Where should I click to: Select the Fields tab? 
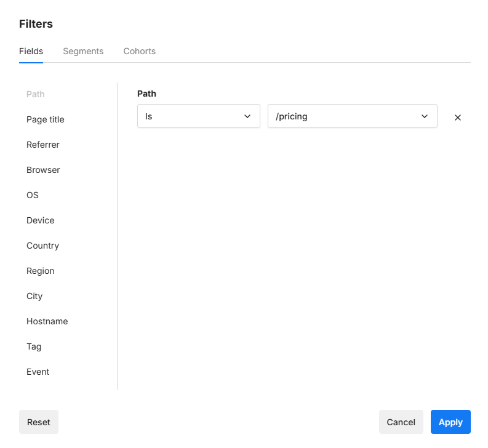pos(31,51)
